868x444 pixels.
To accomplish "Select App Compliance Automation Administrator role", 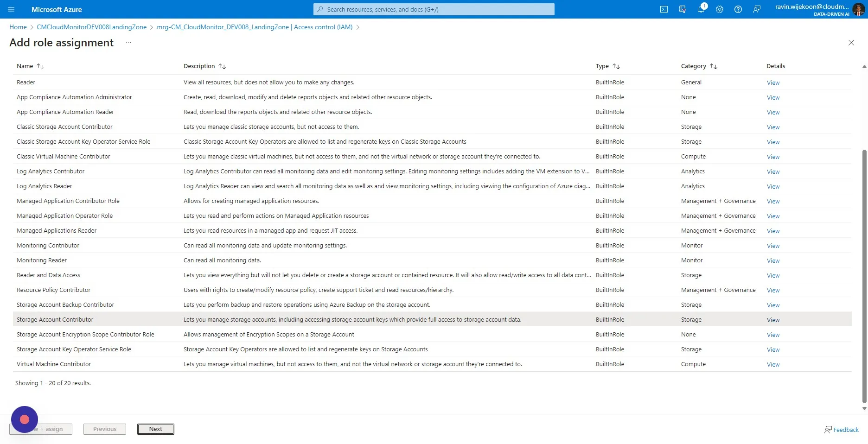I will (x=432, y=97).
